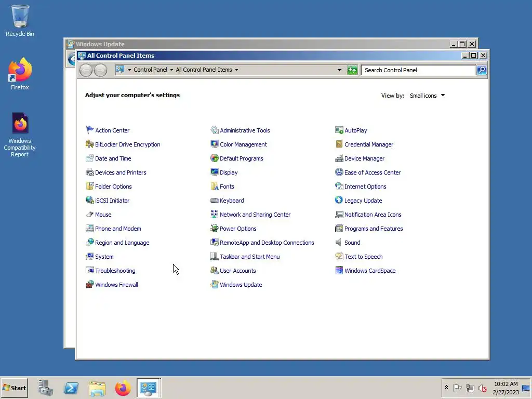This screenshot has width=532, height=399.
Task: Open Notification Area Icons link
Action: click(373, 215)
